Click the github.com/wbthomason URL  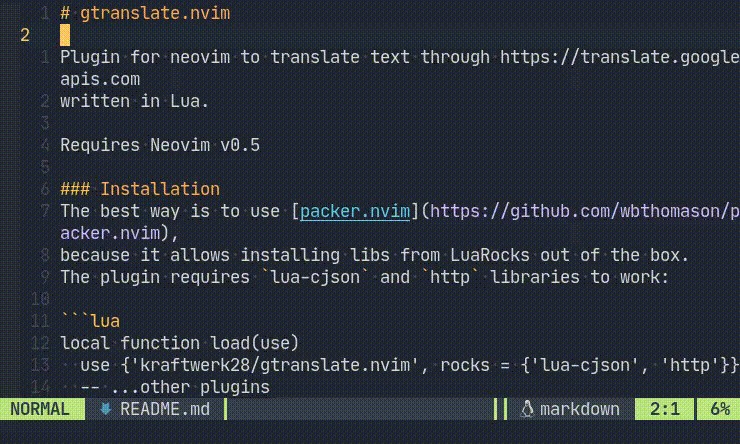(x=584, y=211)
